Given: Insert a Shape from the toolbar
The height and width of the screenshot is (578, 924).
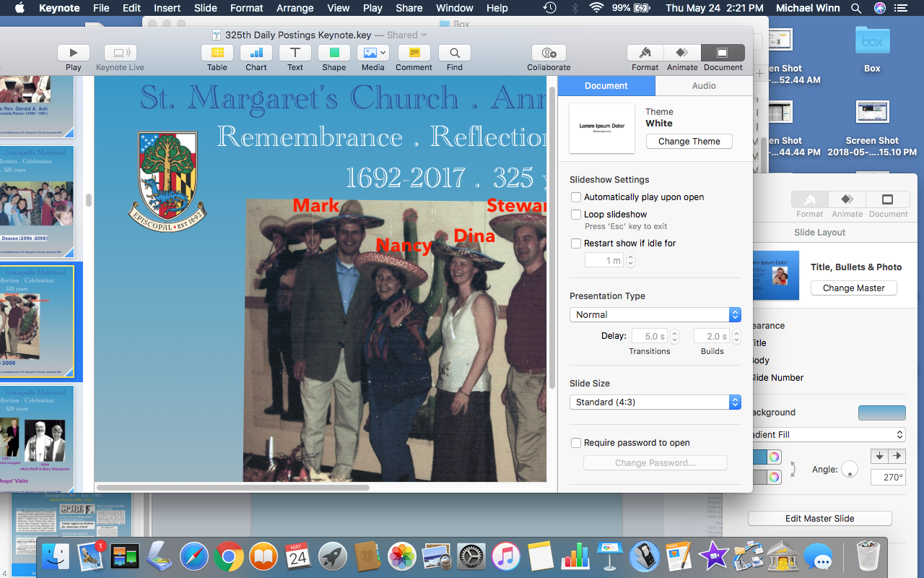Looking at the screenshot, I should 334,53.
